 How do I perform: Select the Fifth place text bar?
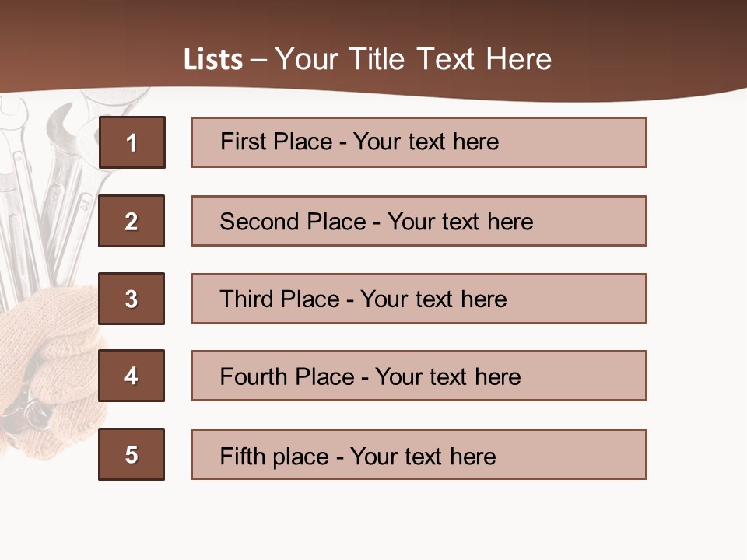[x=419, y=454]
